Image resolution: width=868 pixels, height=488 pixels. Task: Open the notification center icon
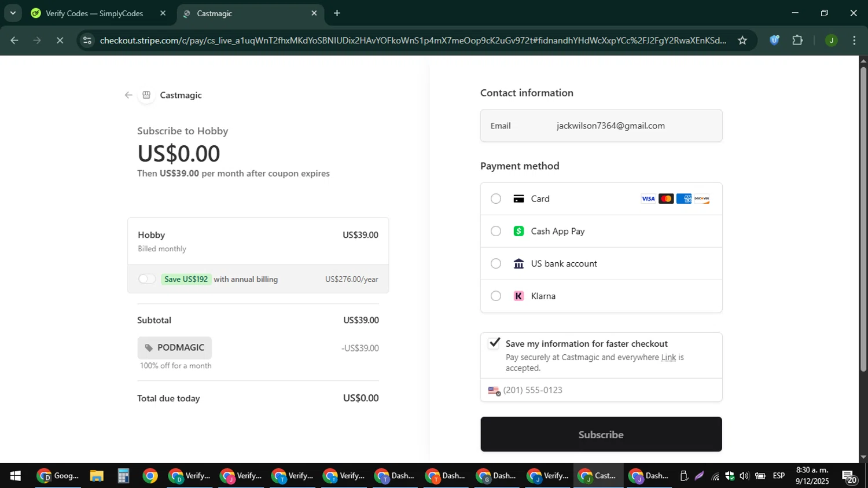coord(849,476)
